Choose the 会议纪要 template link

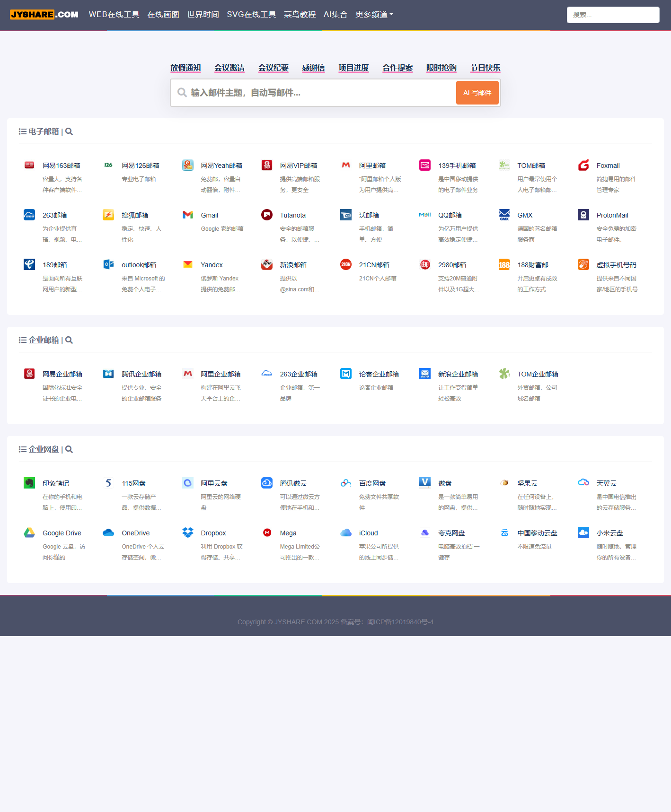coord(273,68)
